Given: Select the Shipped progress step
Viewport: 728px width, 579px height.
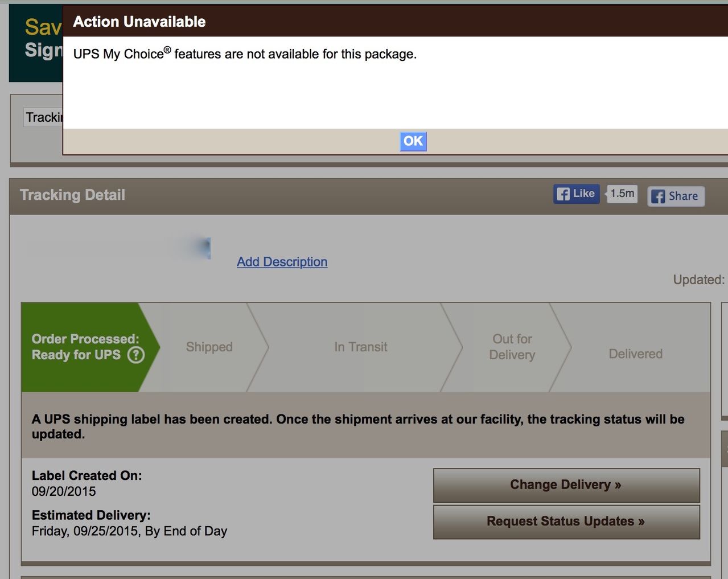Looking at the screenshot, I should click(x=209, y=347).
